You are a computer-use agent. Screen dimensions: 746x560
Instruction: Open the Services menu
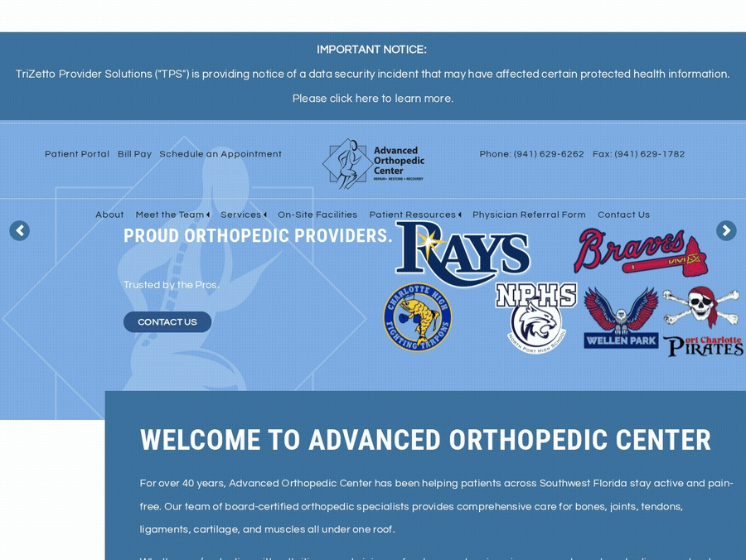pyautogui.click(x=240, y=215)
